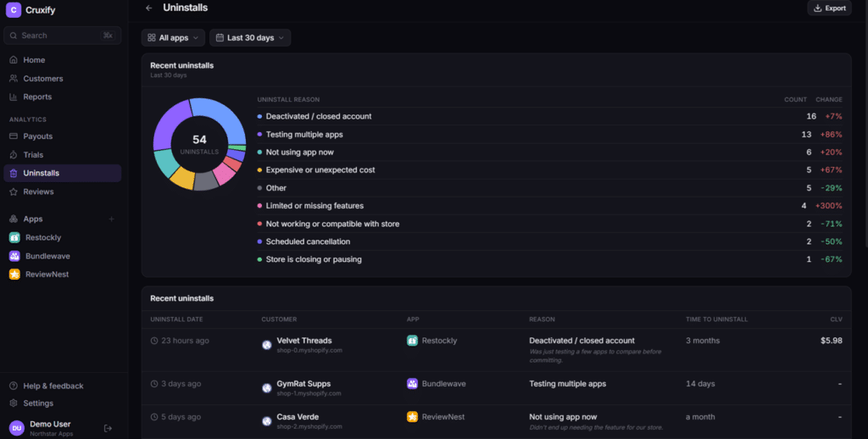Click the Cruxify logo icon
Viewport: 868px width, 439px height.
(x=14, y=10)
